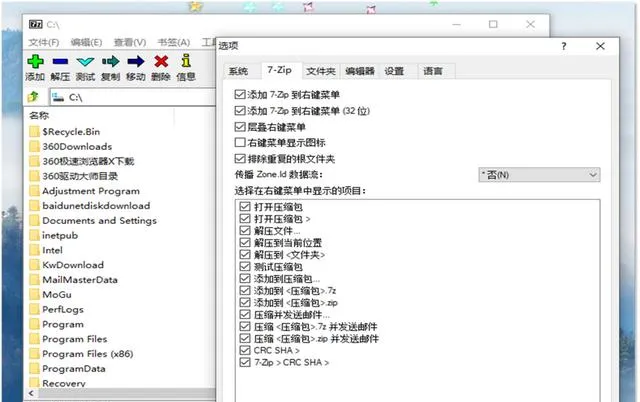Screen dimensions: 640x402
Task: Click the red Delete (删除) icon
Action: [161, 62]
